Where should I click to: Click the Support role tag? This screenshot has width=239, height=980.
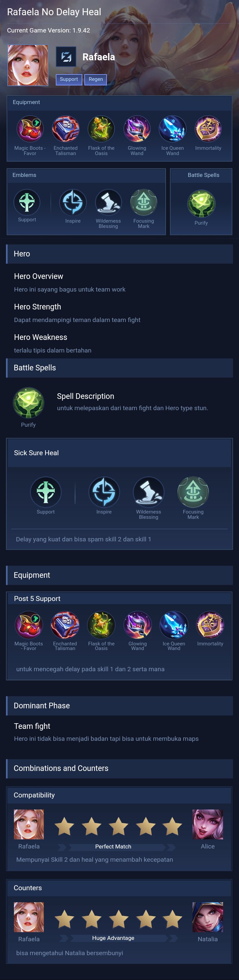point(69,80)
